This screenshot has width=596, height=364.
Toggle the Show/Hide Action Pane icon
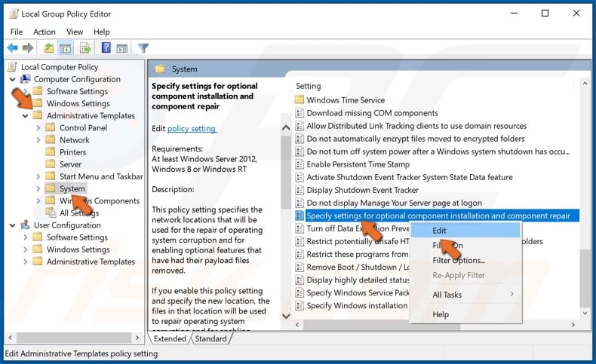122,48
